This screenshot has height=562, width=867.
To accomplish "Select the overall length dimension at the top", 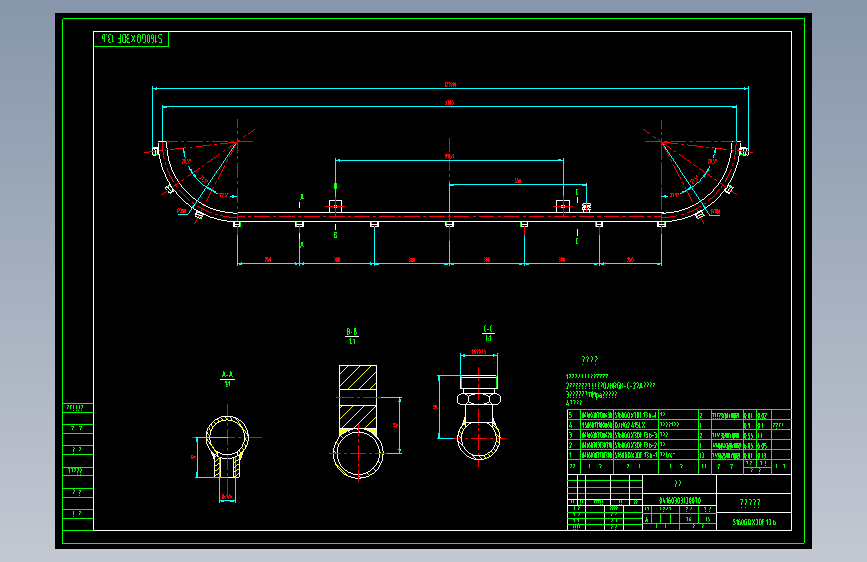I will pos(450,85).
